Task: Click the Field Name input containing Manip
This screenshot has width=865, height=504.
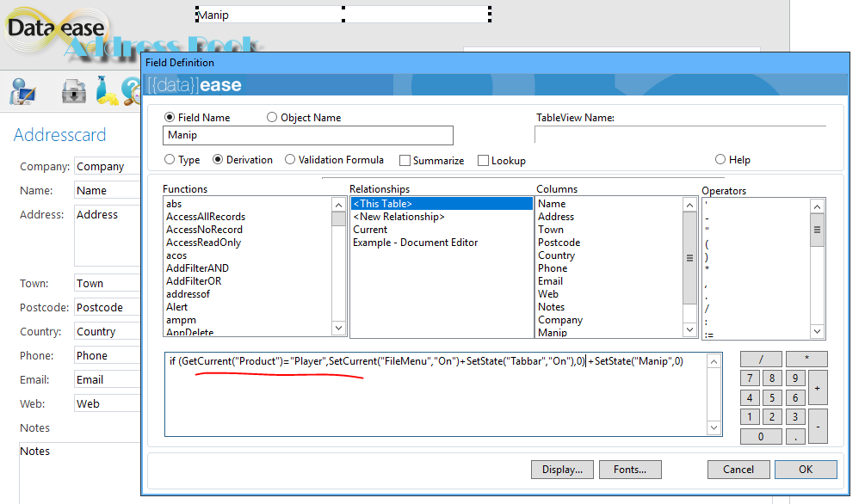Action: pyautogui.click(x=308, y=135)
